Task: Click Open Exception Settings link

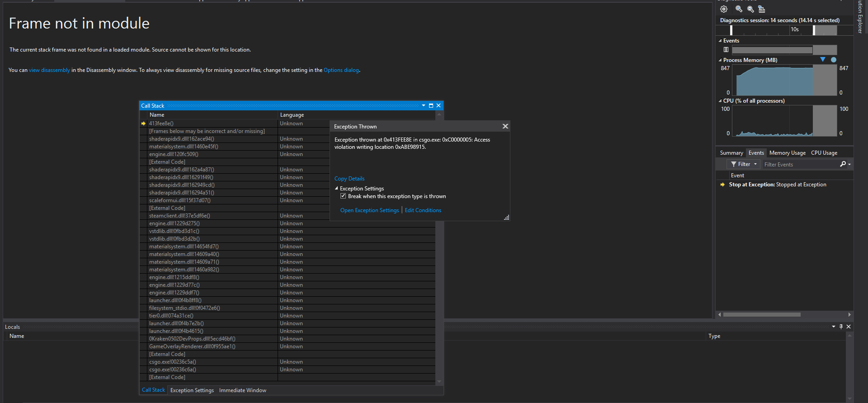Action: pyautogui.click(x=370, y=210)
